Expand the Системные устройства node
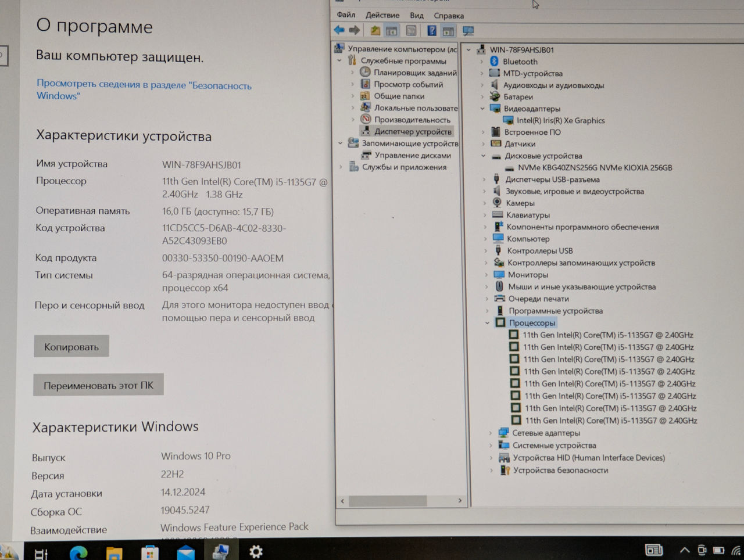The image size is (744, 560). (x=491, y=446)
